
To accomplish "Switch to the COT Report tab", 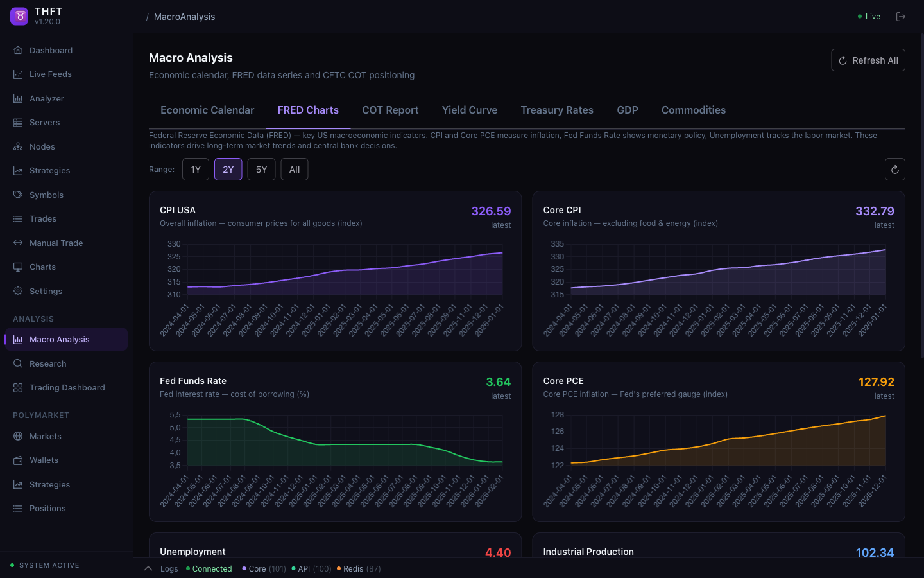I will point(390,110).
